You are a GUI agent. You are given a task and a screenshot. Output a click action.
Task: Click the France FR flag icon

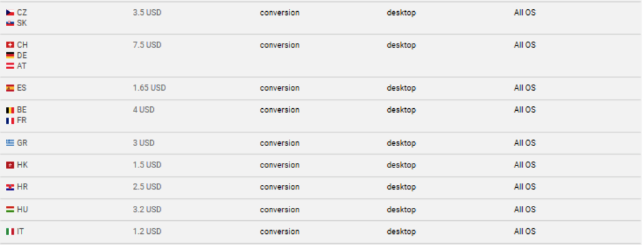pyautogui.click(x=10, y=121)
